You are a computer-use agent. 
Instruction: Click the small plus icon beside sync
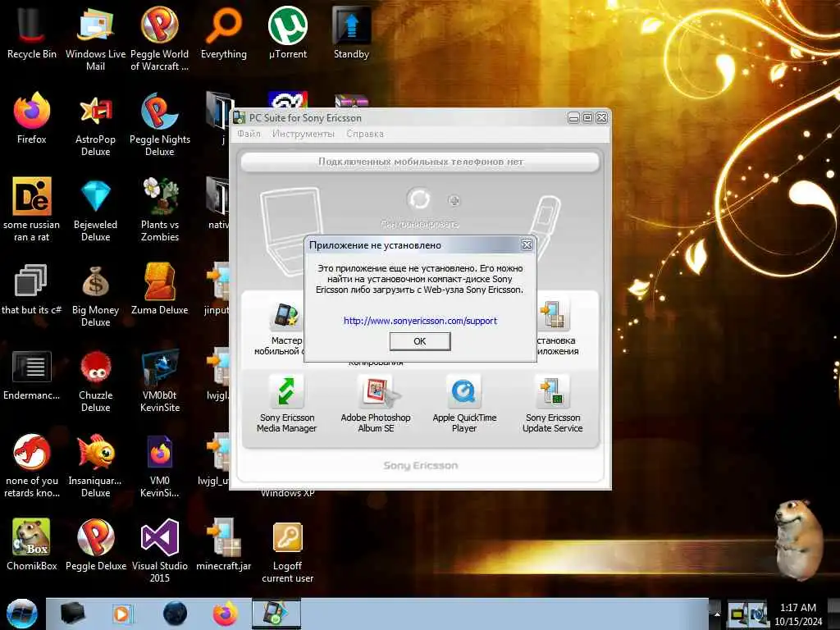[454, 201]
